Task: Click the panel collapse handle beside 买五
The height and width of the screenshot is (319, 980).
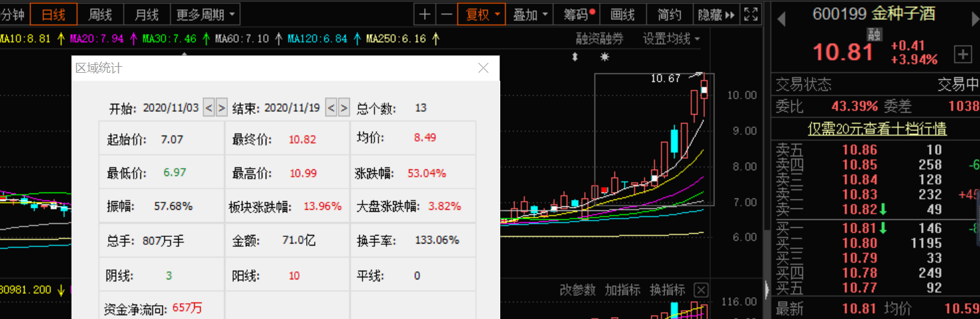Action: [x=767, y=289]
